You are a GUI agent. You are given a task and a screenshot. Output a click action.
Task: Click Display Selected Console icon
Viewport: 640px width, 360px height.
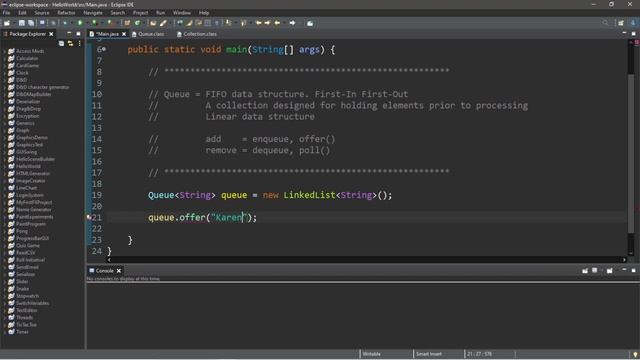[595, 270]
